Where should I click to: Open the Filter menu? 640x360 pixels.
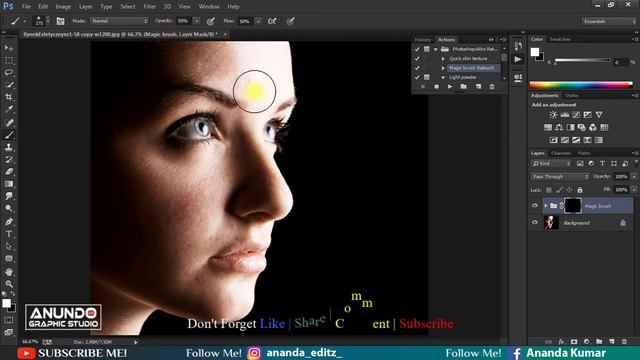point(149,7)
